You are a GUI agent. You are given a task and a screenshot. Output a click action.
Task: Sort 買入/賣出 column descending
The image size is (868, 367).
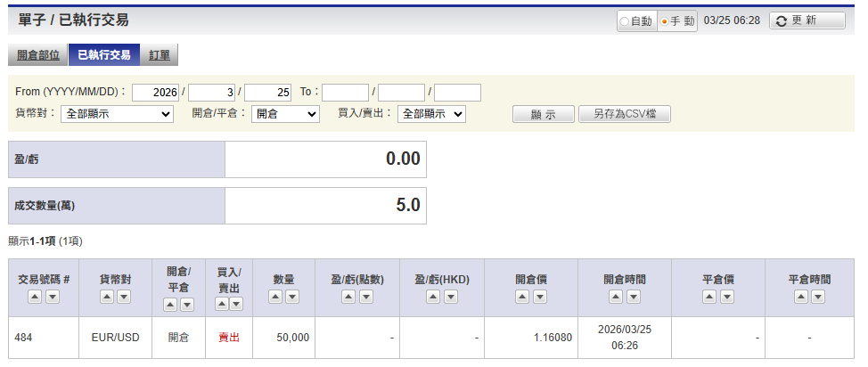click(236, 304)
